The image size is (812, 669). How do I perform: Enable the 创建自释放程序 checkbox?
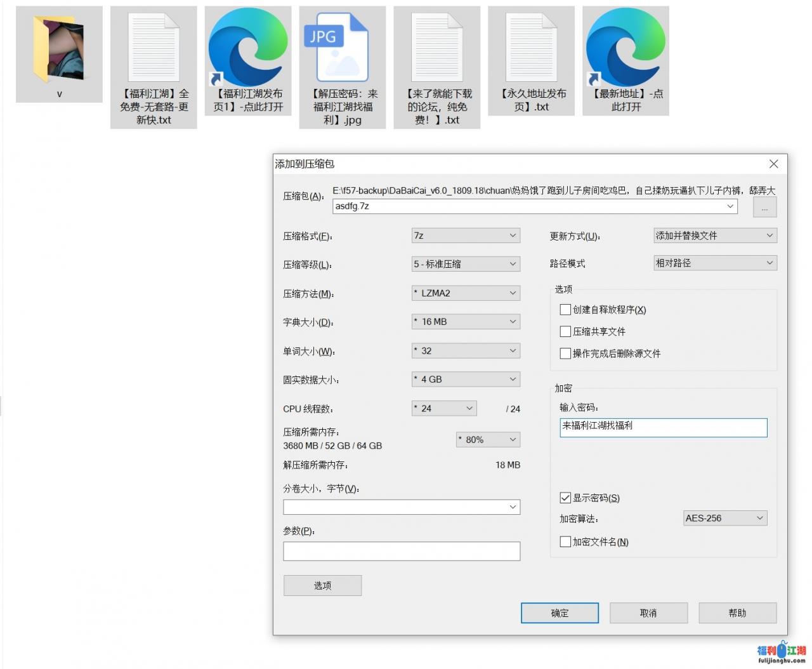pos(565,310)
